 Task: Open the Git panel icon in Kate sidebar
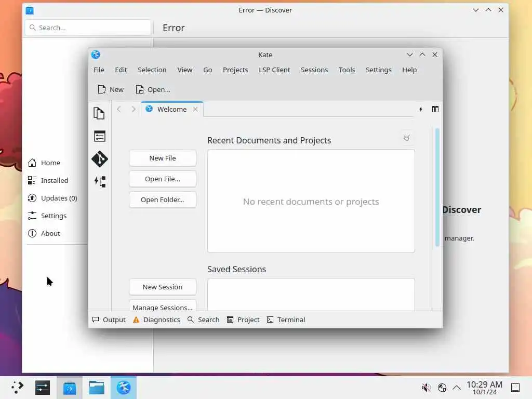[99, 159]
